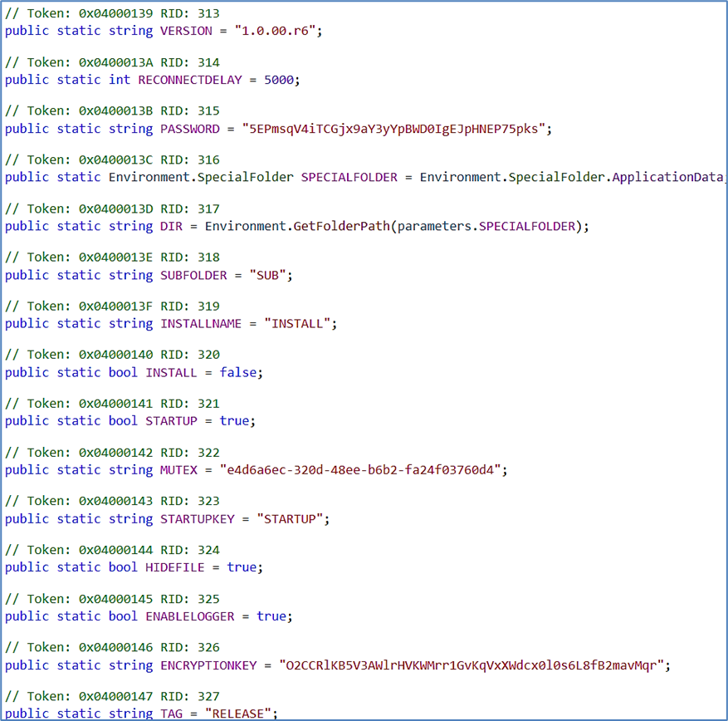Click the HIDEFILE field name
Image resolution: width=728 pixels, height=721 pixels.
(x=175, y=567)
